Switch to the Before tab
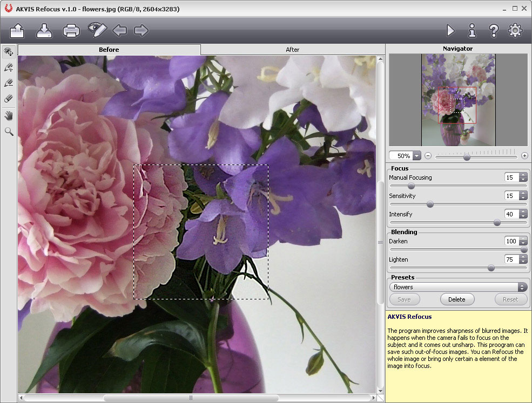This screenshot has width=532, height=403. coord(109,50)
